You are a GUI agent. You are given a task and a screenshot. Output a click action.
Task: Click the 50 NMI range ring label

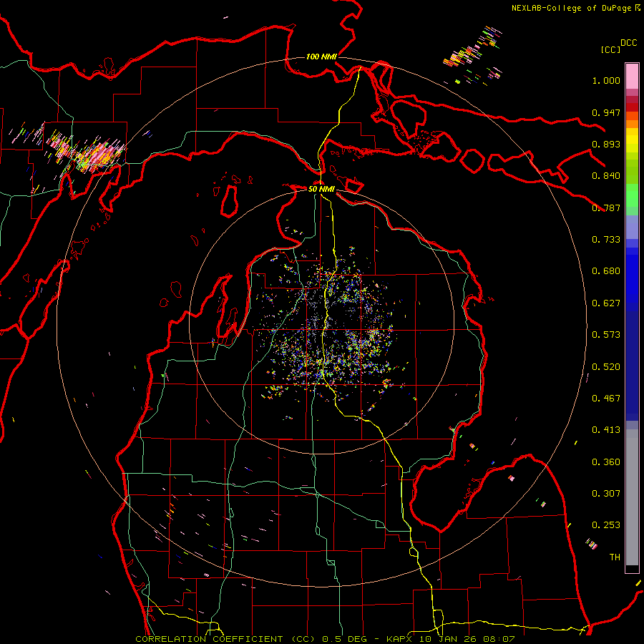click(321, 189)
